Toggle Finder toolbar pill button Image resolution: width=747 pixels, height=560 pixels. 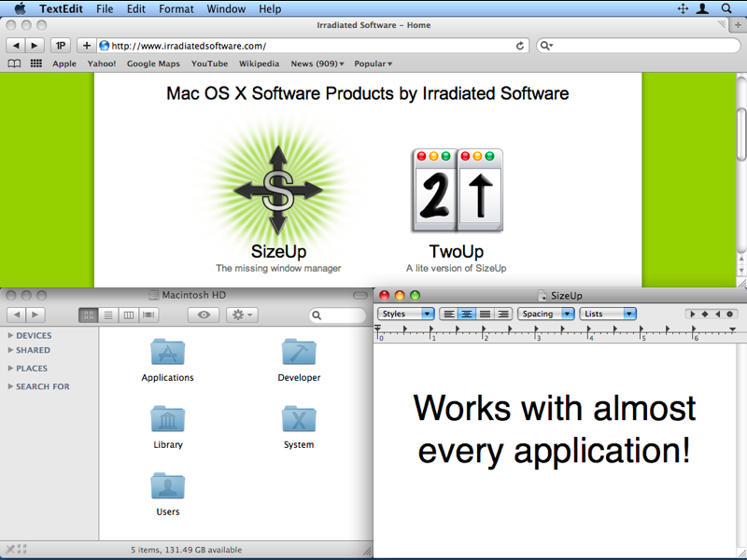click(360, 295)
